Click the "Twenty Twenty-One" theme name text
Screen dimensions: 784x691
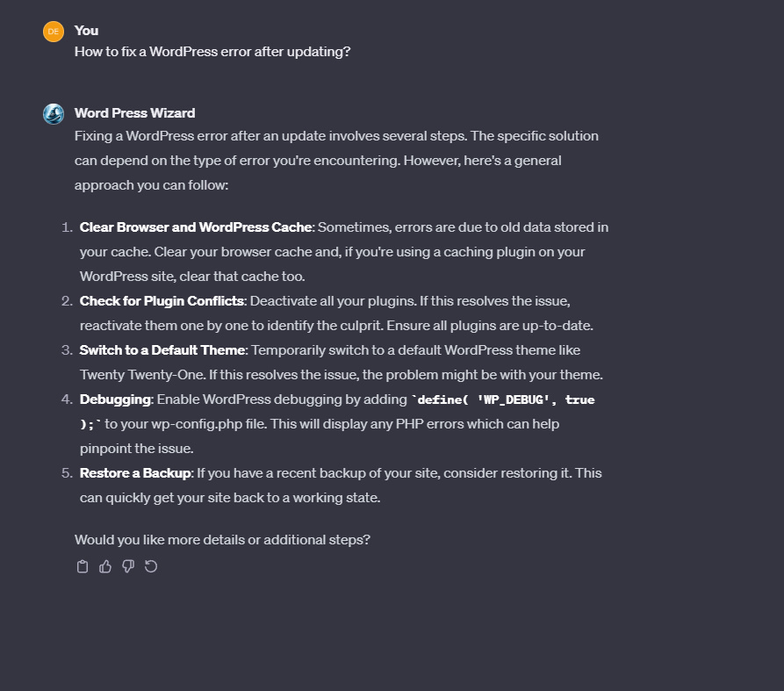(133, 375)
